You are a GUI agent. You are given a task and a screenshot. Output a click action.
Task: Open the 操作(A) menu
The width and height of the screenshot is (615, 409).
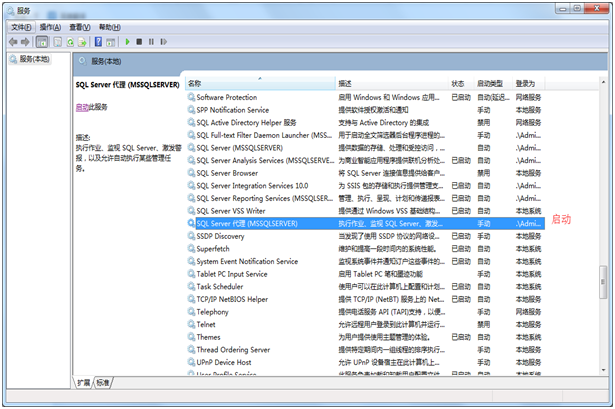coord(50,27)
